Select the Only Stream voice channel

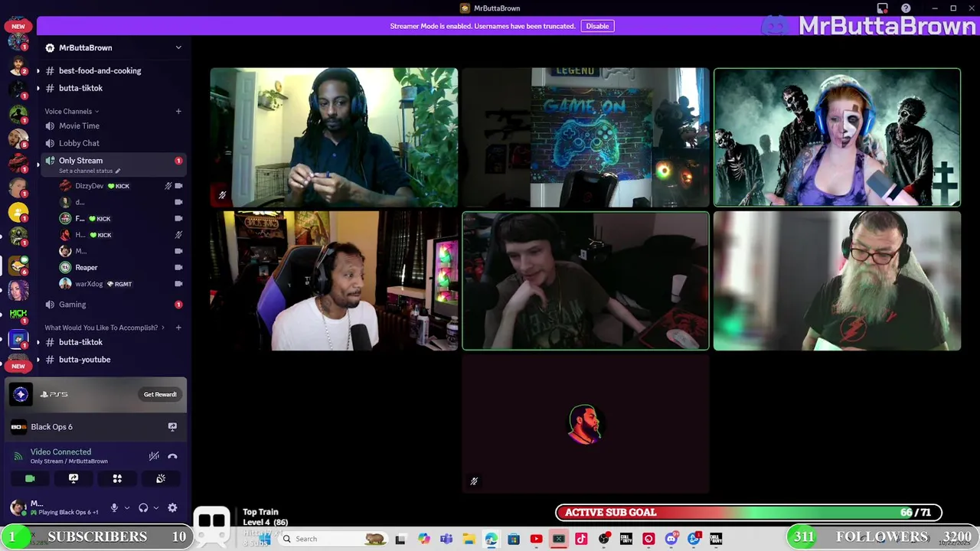point(80,161)
